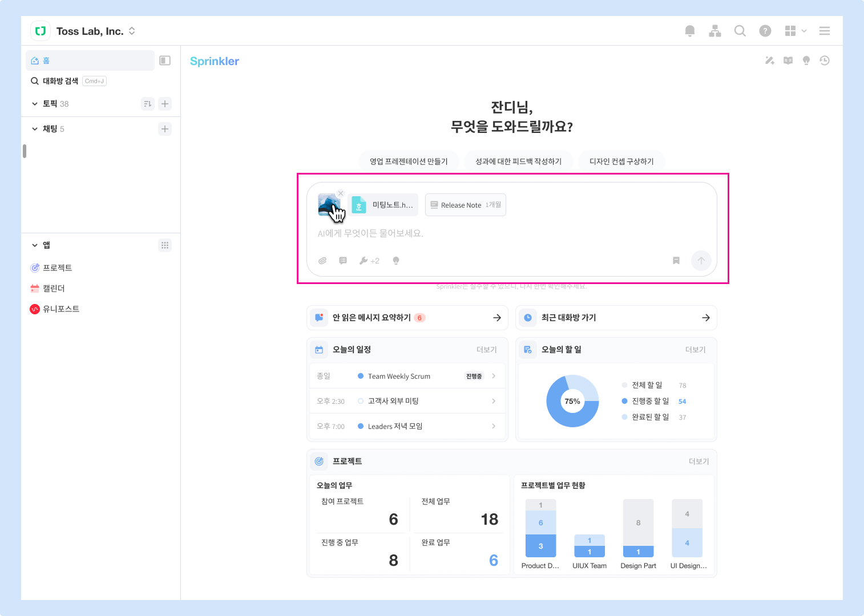Toggle the lightbulb icon in the prompt box
864x616 pixels.
click(396, 261)
